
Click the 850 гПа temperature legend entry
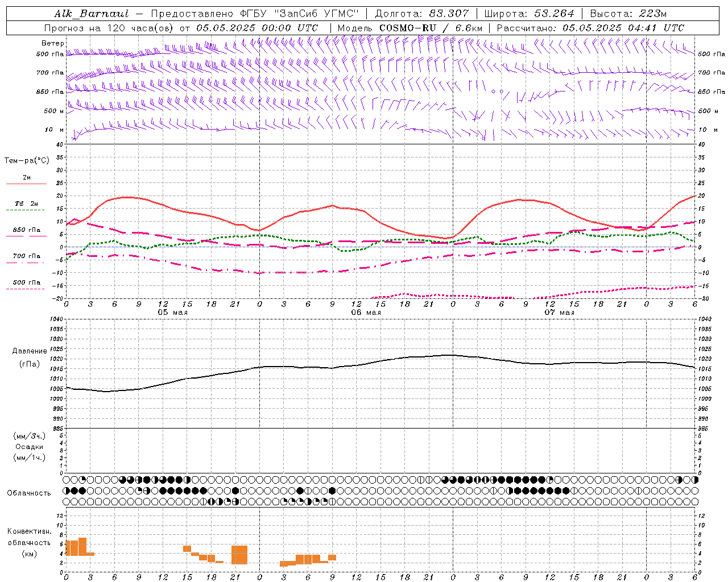[26, 230]
